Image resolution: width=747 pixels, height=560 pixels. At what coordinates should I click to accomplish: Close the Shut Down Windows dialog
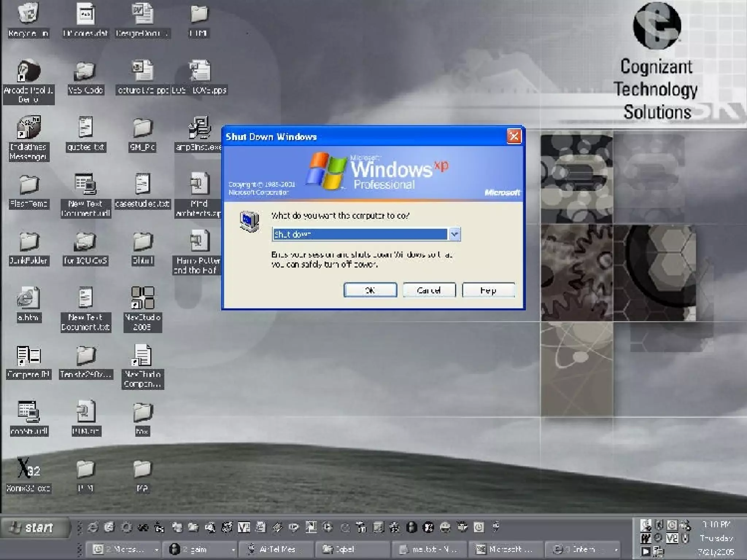pos(514,136)
